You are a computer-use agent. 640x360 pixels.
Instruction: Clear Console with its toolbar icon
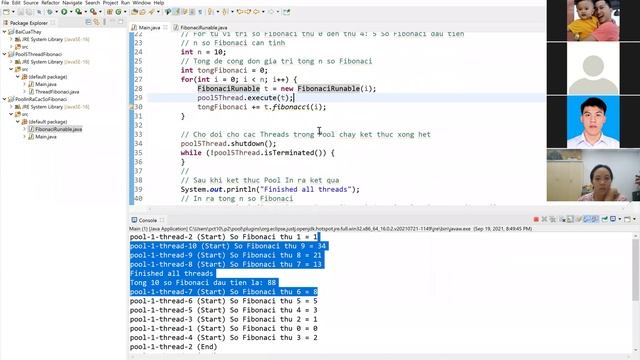point(562,219)
